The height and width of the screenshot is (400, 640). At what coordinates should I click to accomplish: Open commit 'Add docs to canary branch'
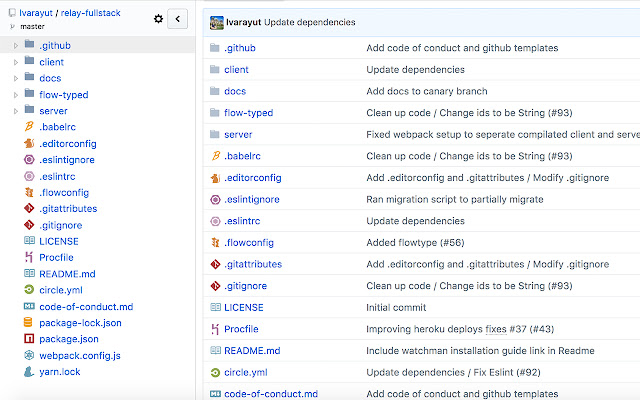pyautogui.click(x=427, y=91)
